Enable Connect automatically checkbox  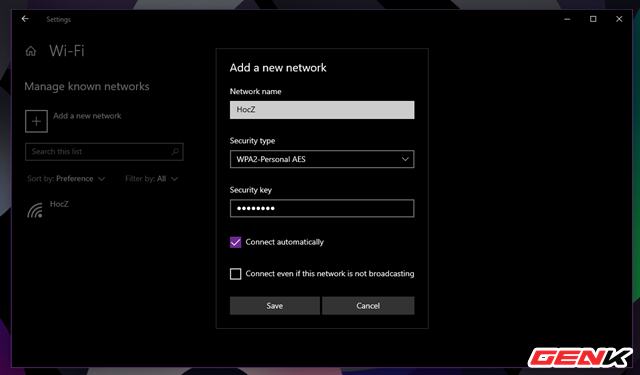click(236, 242)
